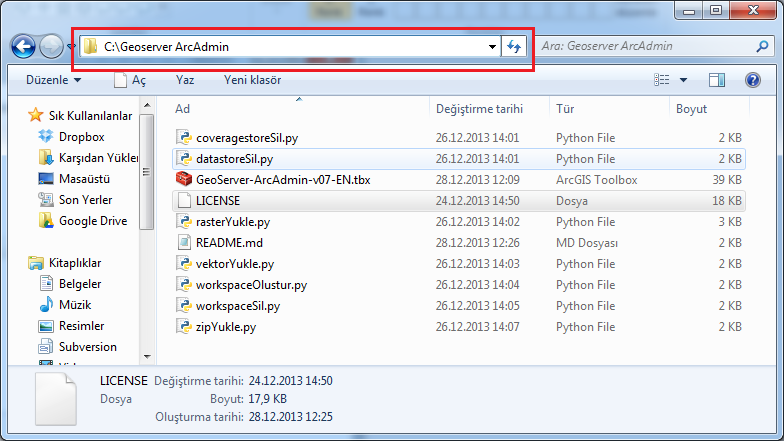Click the Yaz toolbar button

point(185,80)
